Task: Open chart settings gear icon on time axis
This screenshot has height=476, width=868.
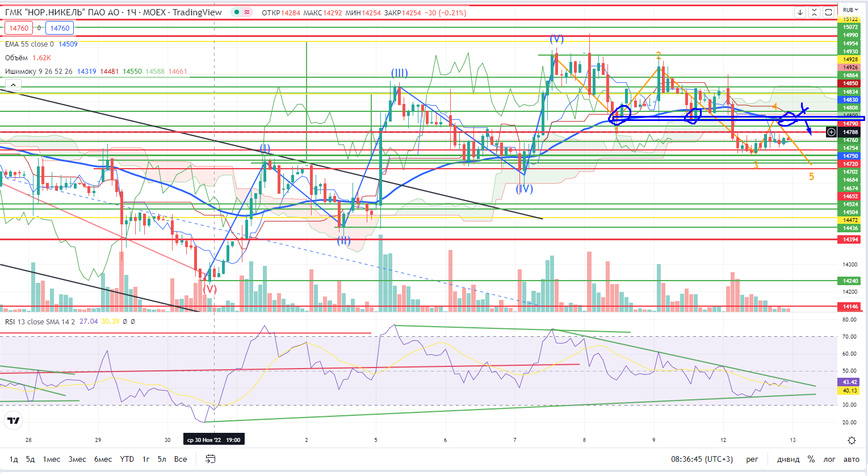Action: pos(852,440)
